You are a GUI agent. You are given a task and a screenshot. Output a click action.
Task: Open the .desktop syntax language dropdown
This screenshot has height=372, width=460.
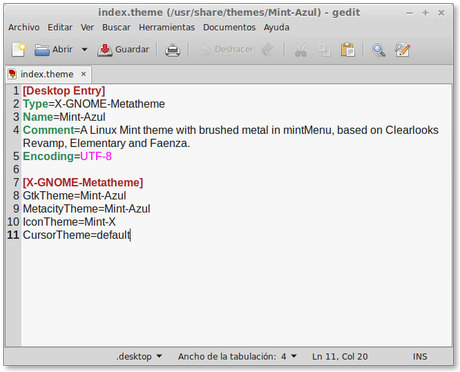139,356
